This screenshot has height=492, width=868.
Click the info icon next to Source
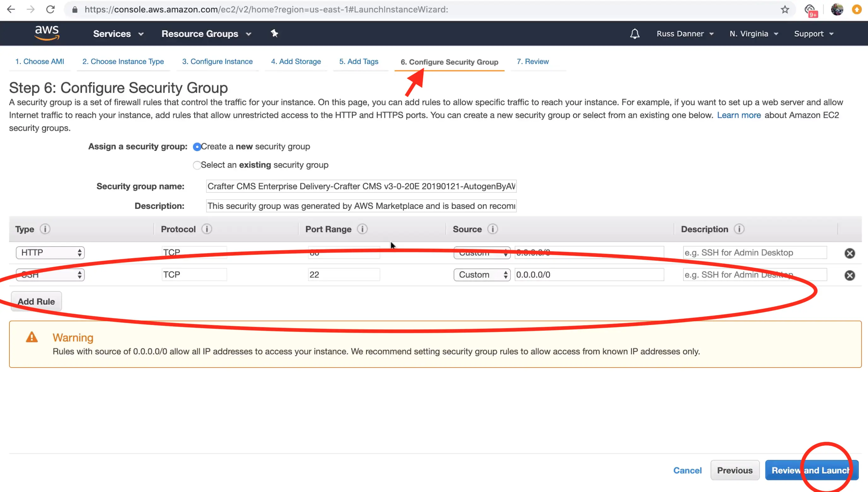pyautogui.click(x=492, y=229)
